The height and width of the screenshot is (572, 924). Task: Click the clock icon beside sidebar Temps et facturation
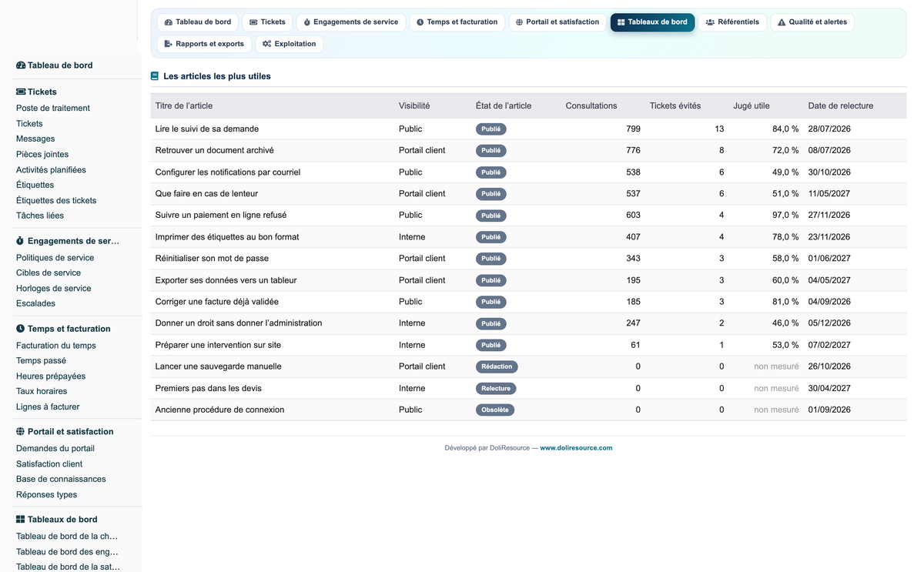pyautogui.click(x=21, y=329)
